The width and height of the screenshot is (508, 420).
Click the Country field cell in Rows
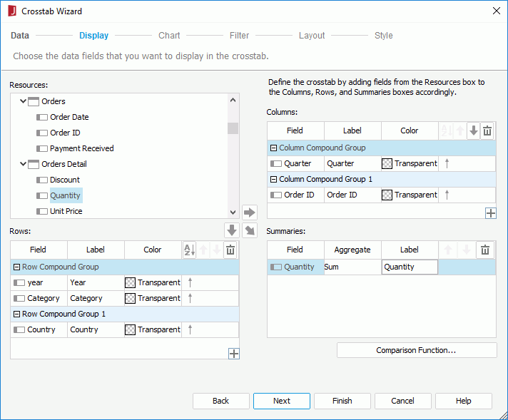click(39, 329)
